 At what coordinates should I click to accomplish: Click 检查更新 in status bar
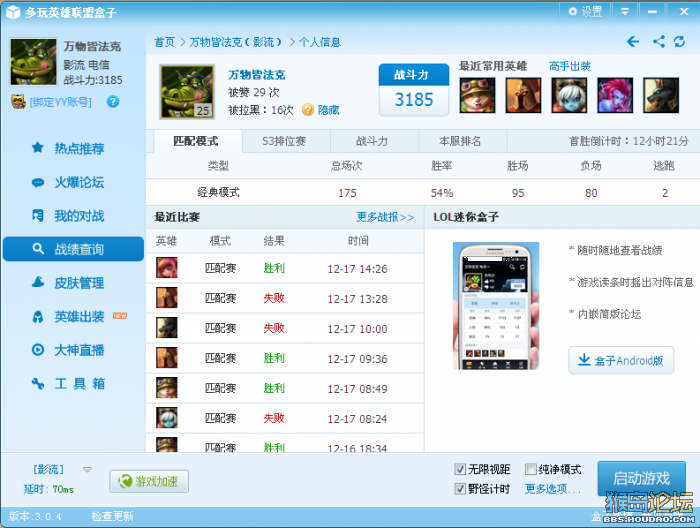click(112, 516)
